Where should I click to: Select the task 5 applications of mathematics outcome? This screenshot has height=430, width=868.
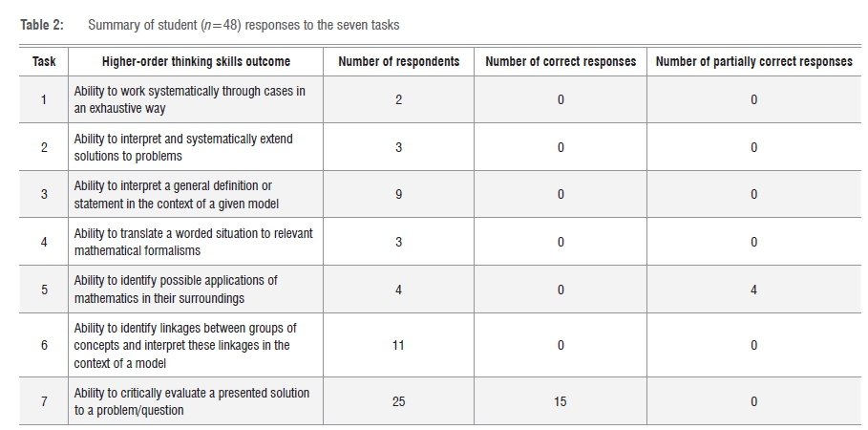(176, 290)
